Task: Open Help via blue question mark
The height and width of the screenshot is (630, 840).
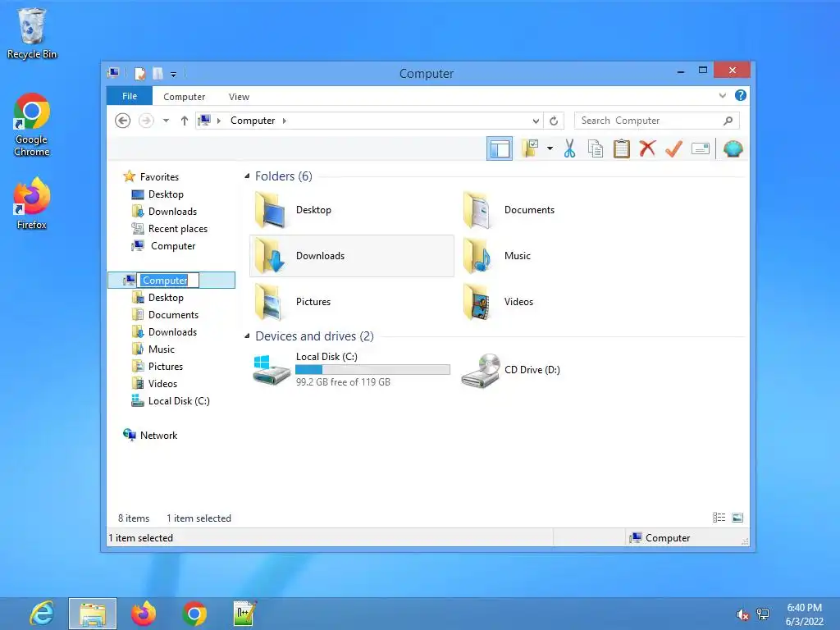Action: [x=741, y=95]
